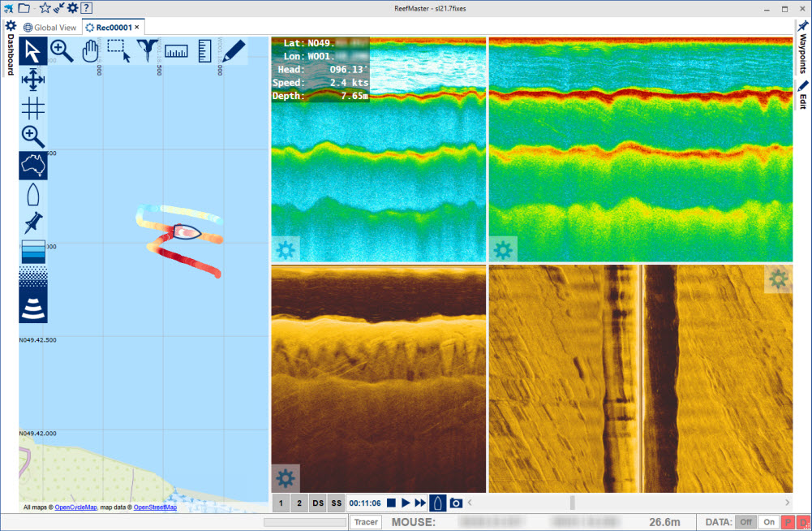Toggle the map grid lines
Screen dimensions: 812x531
(x=33, y=108)
